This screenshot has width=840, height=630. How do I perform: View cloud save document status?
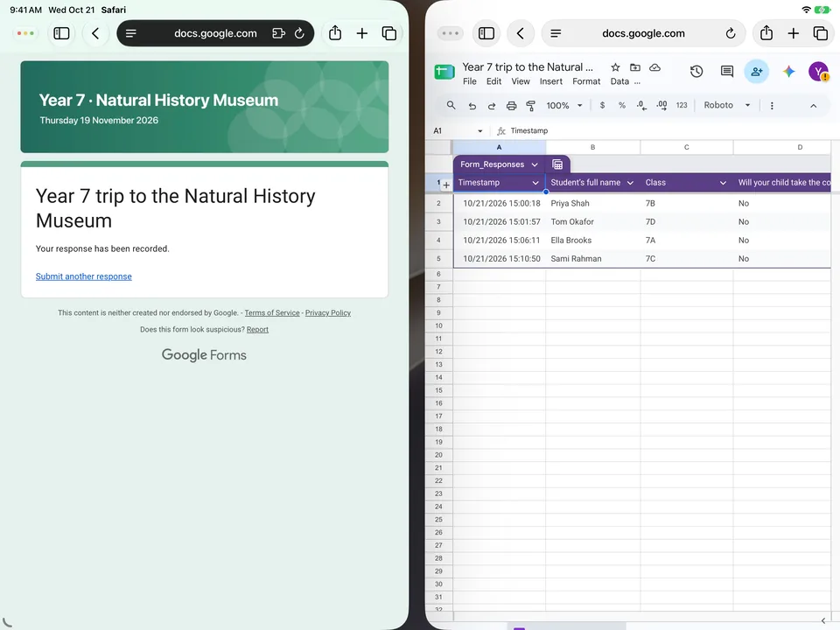[654, 67]
